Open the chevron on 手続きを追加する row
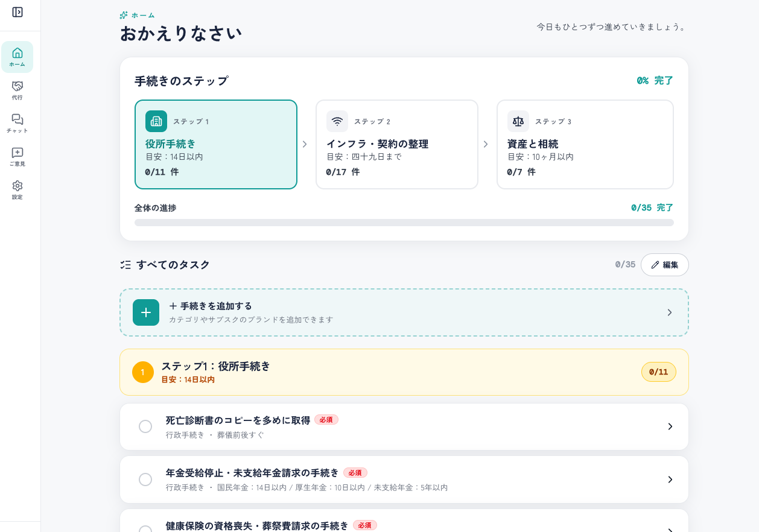The width and height of the screenshot is (759, 532). [x=670, y=312]
